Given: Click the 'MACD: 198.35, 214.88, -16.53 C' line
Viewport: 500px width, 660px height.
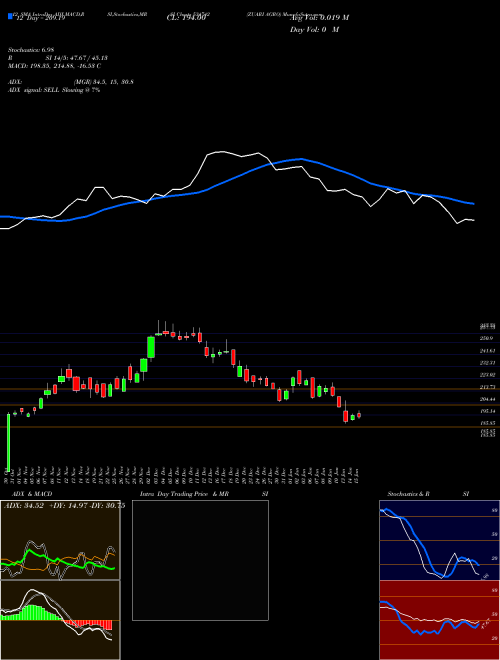Looking at the screenshot, I should coord(54,66).
